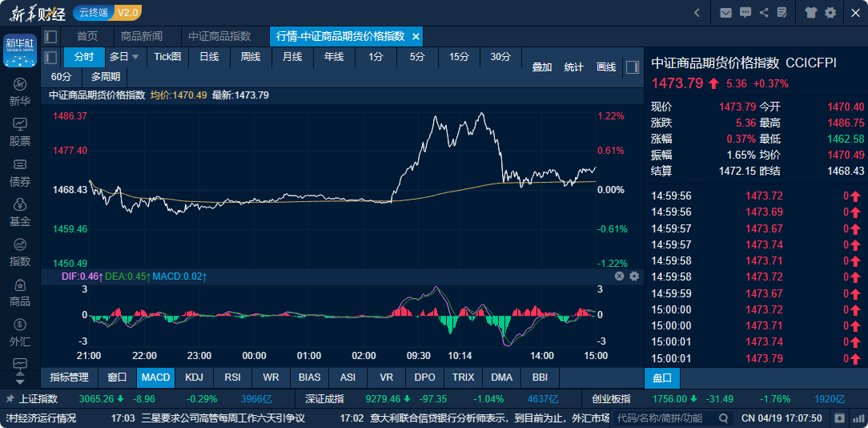Viewport: 868px width, 428px height.
Task: Open the skin theme shirt icon
Action: (810, 12)
